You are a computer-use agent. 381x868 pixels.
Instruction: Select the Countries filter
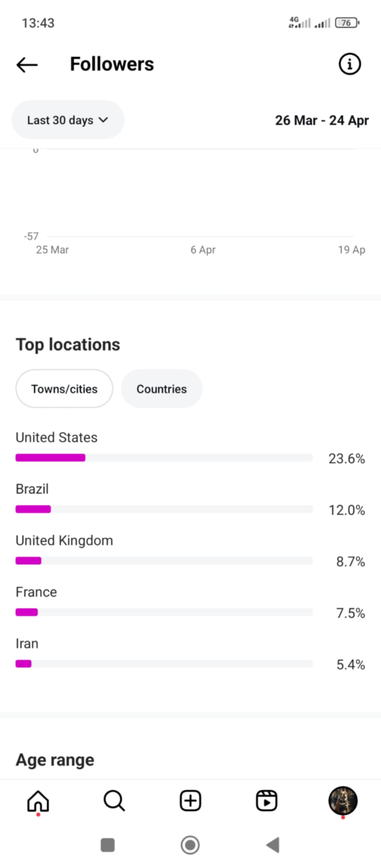tap(161, 389)
